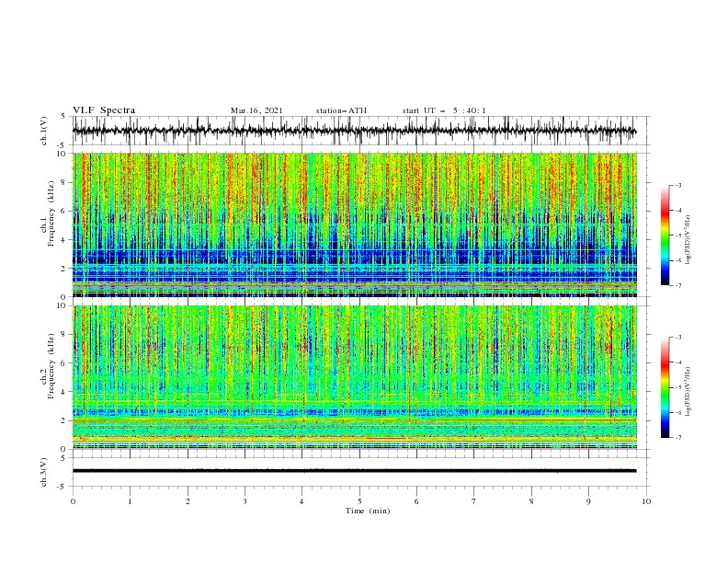The height and width of the screenshot is (563, 728).
Task: Click ch.2 "Frequency (kHz)" axis label
Action: click(51, 366)
